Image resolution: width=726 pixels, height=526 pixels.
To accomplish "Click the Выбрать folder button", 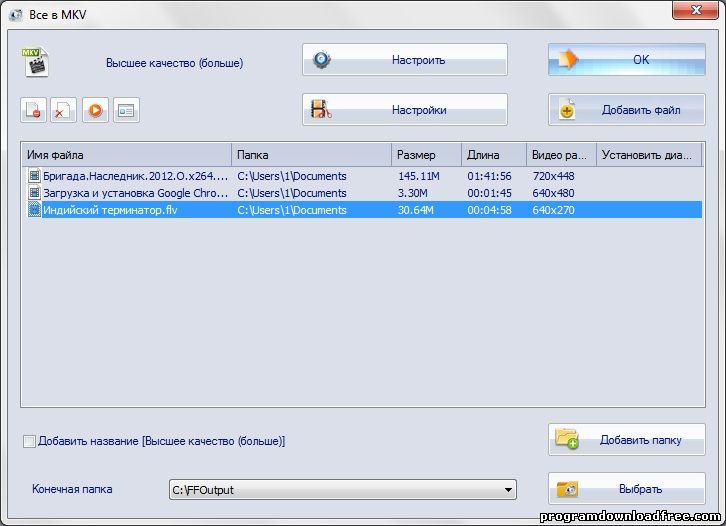I will pyautogui.click(x=627, y=488).
